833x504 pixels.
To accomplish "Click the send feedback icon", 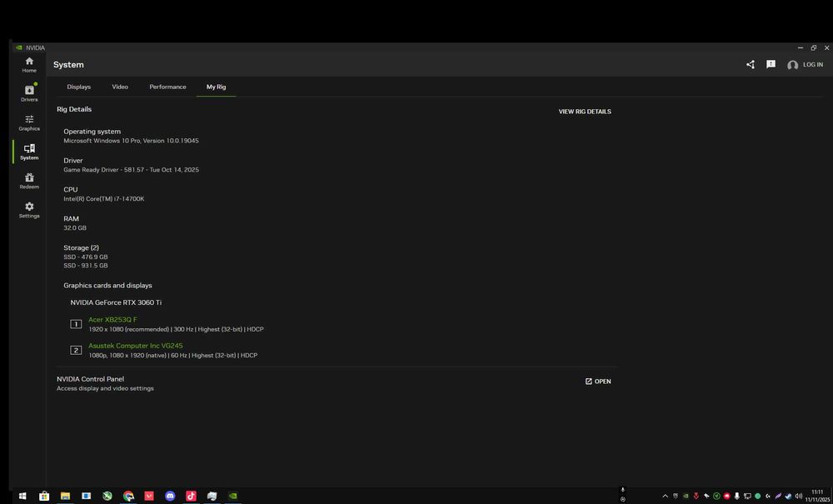I will [x=771, y=64].
